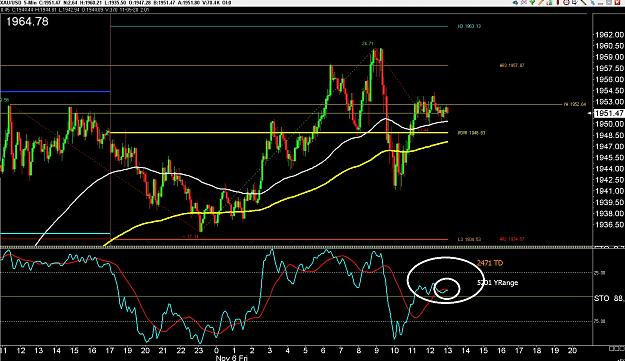Viewport: 625px width, 361px height.
Task: Select the blue horizontal line segment at left
Action: pos(55,92)
